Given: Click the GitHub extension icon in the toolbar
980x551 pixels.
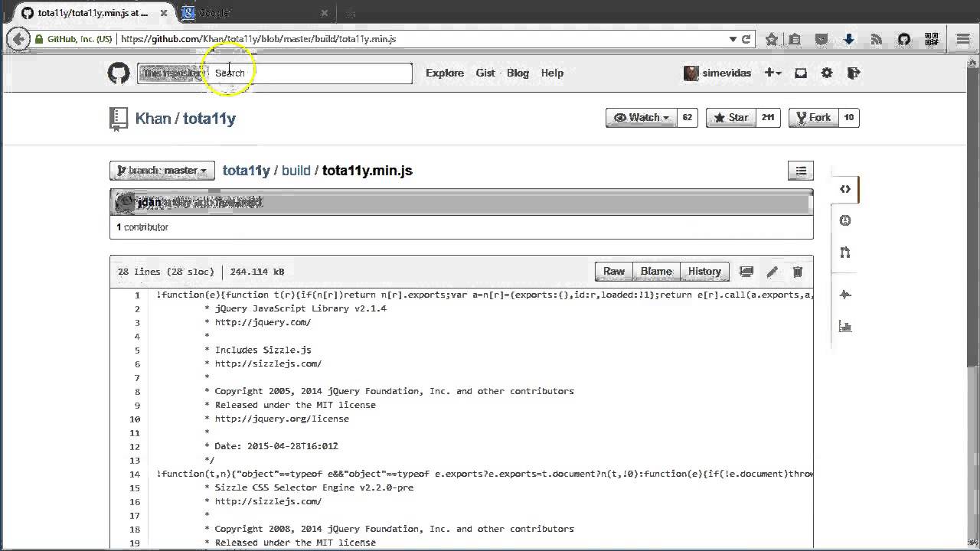Looking at the screenshot, I should (x=904, y=39).
